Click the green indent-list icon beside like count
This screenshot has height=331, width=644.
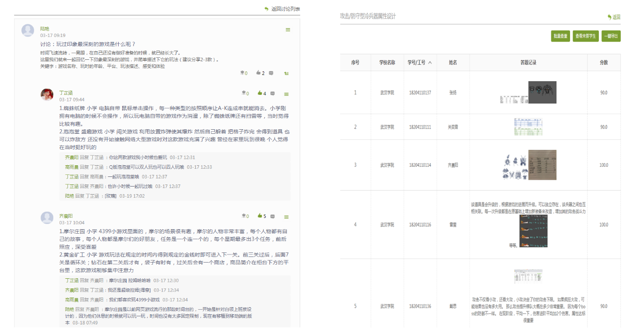click(285, 73)
